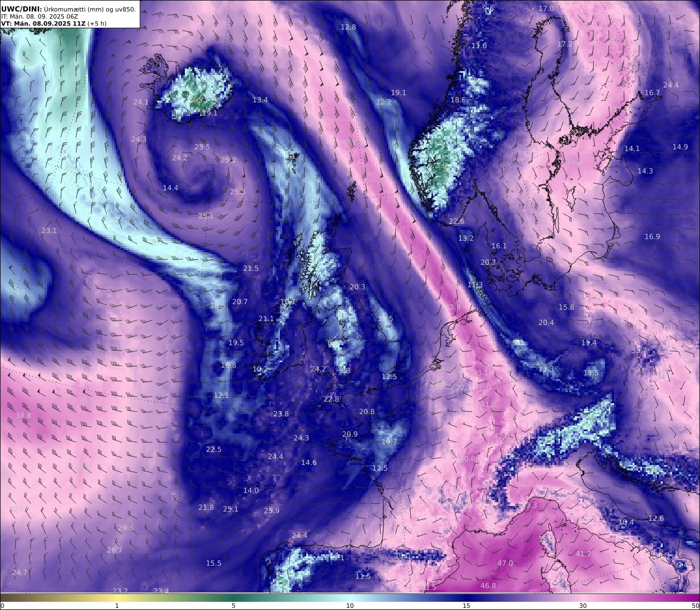
Task: Click the value 15.5 near the bottom edge
Action: tap(214, 563)
